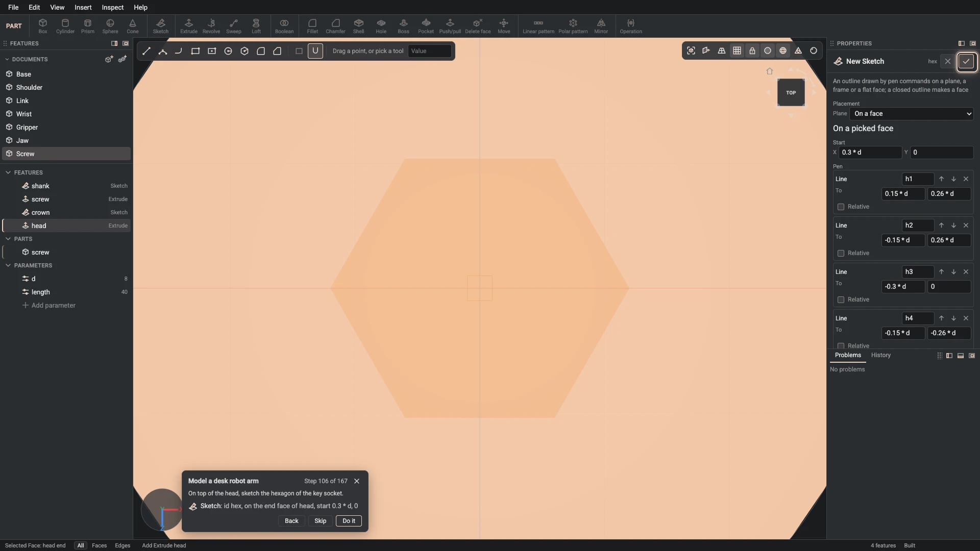Image resolution: width=980 pixels, height=551 pixels.
Task: Pick the Linear pattern tool
Action: coord(538,26)
